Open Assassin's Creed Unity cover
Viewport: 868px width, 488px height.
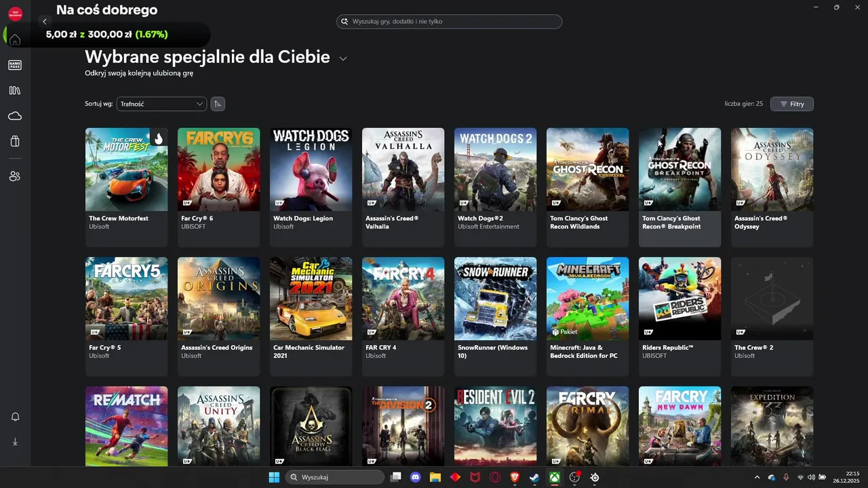click(x=218, y=426)
